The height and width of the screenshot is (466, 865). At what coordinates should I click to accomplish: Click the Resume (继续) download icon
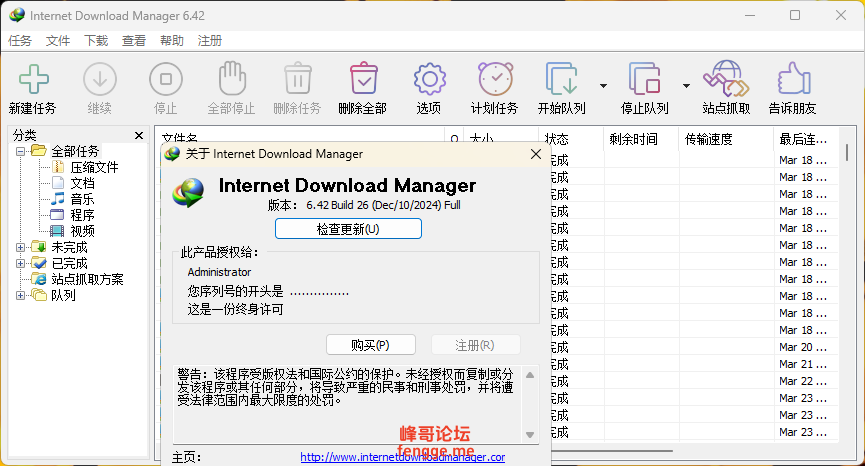click(x=100, y=79)
